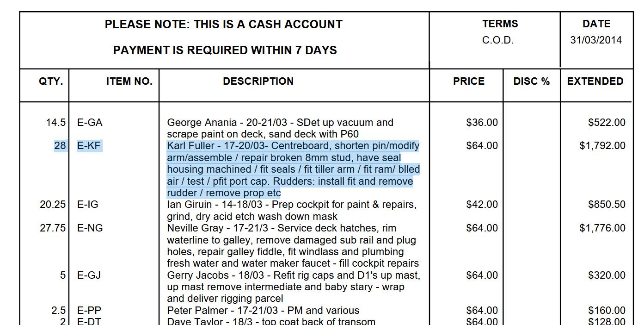The image size is (644, 325).
Task: Click the Ian Giruin description text
Action: point(292,210)
